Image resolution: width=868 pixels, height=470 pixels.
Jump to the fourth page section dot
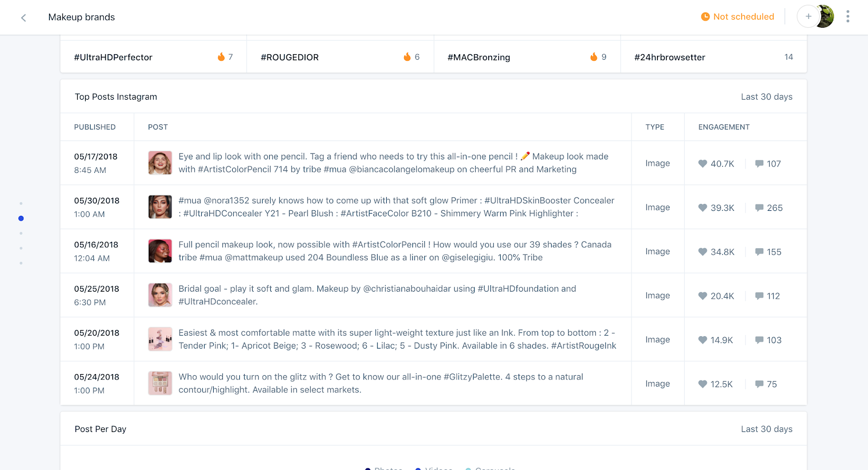pos(21,248)
